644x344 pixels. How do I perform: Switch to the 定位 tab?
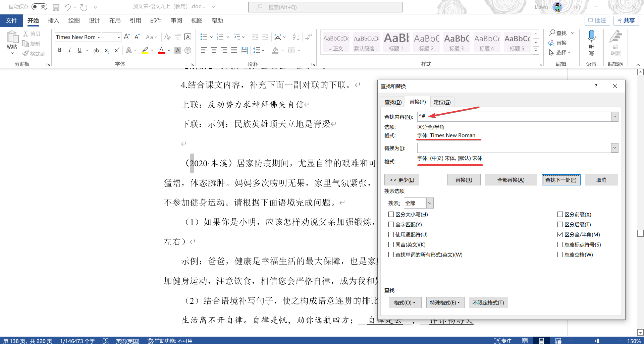pos(442,102)
